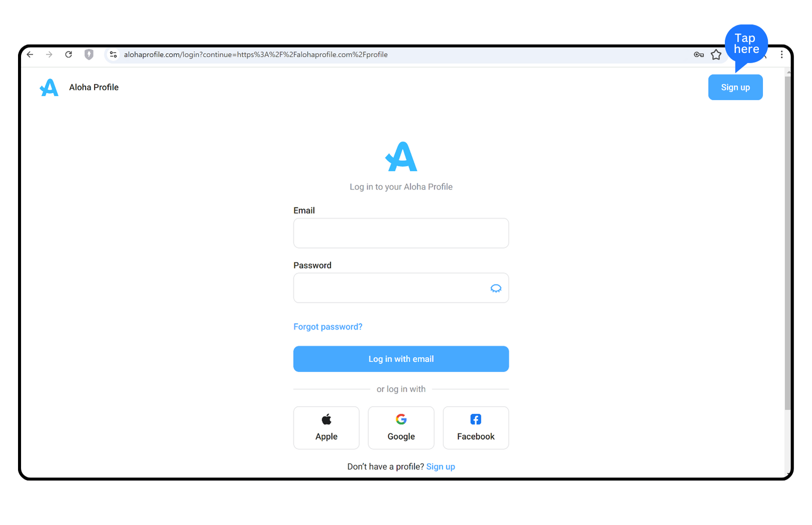Log in with Facebook
This screenshot has height=525, width=812.
point(476,428)
